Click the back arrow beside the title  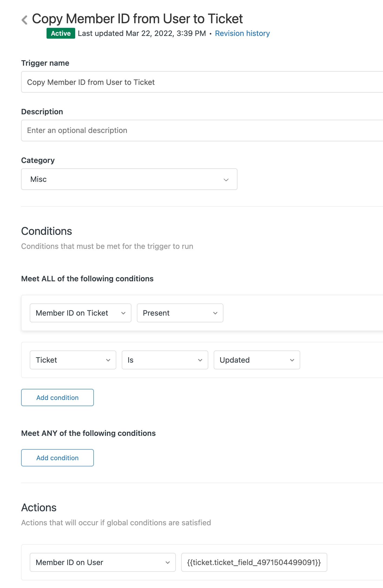(x=25, y=20)
